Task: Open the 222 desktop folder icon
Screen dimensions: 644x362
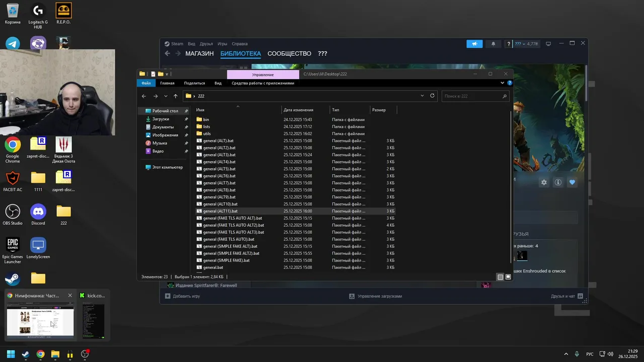Action: (63, 215)
